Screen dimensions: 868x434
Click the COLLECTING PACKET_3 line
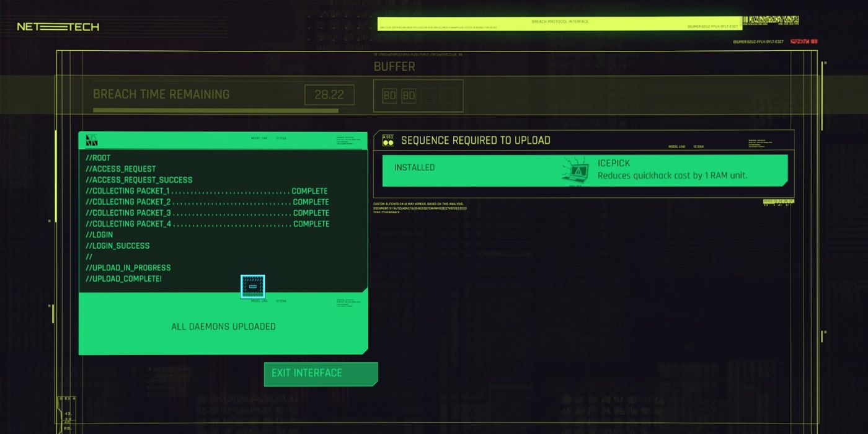click(207, 213)
